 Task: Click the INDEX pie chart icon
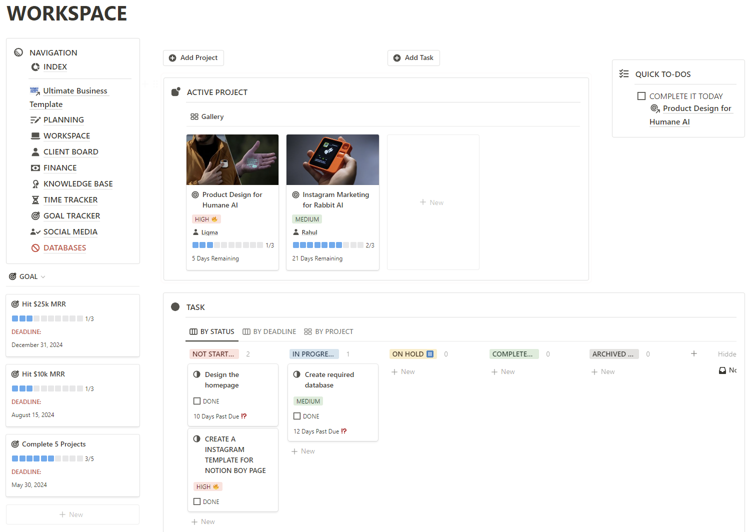(35, 67)
